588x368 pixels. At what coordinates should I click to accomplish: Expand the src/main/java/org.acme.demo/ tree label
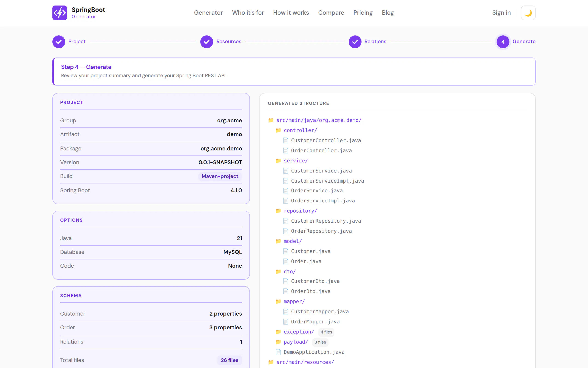pyautogui.click(x=319, y=120)
